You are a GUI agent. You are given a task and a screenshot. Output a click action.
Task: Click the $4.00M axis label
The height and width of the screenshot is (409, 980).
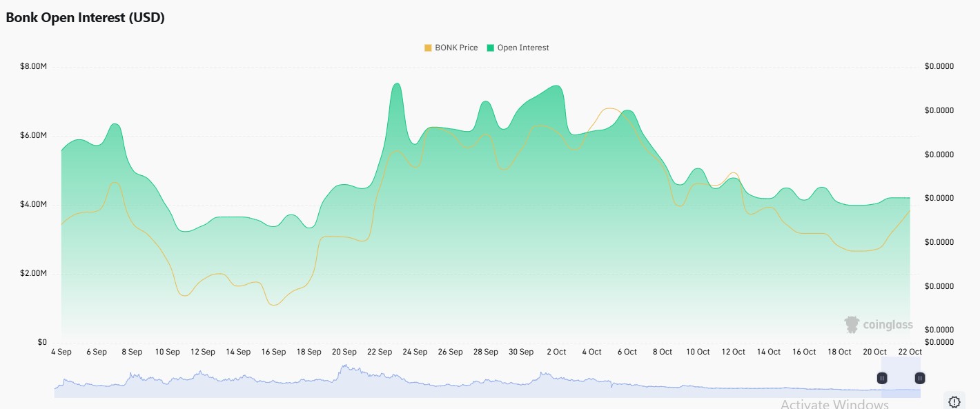(x=33, y=204)
